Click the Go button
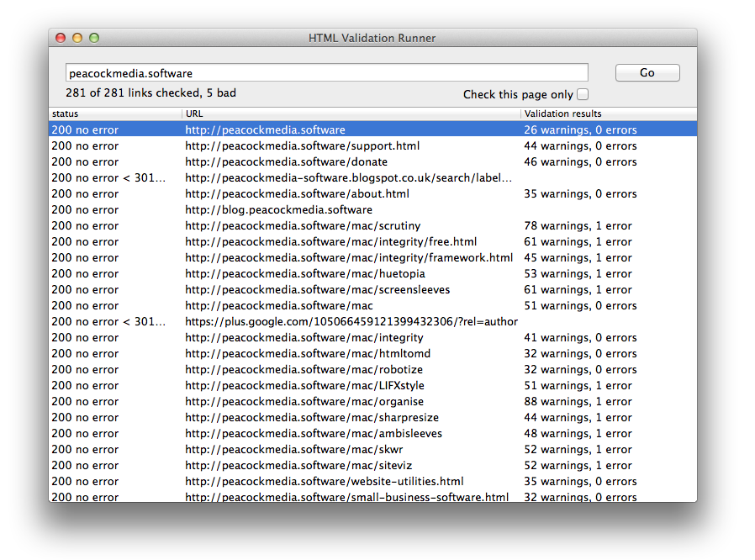 click(x=647, y=72)
